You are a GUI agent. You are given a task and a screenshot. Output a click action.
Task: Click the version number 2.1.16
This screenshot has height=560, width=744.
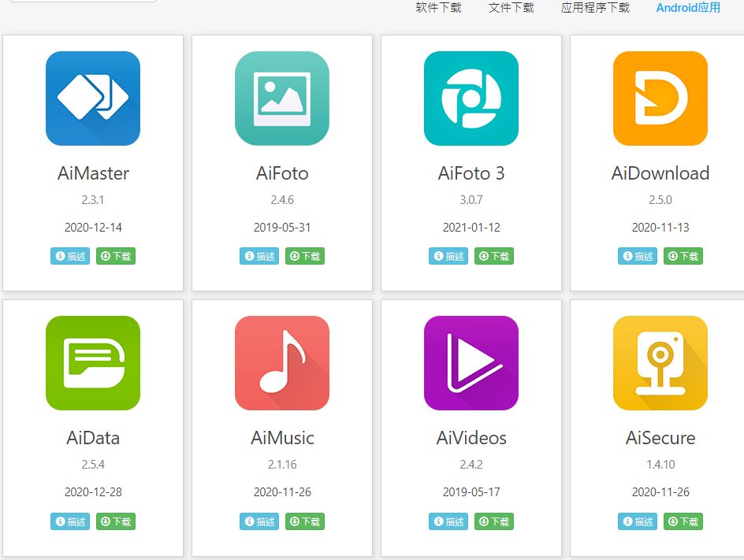coord(282,464)
